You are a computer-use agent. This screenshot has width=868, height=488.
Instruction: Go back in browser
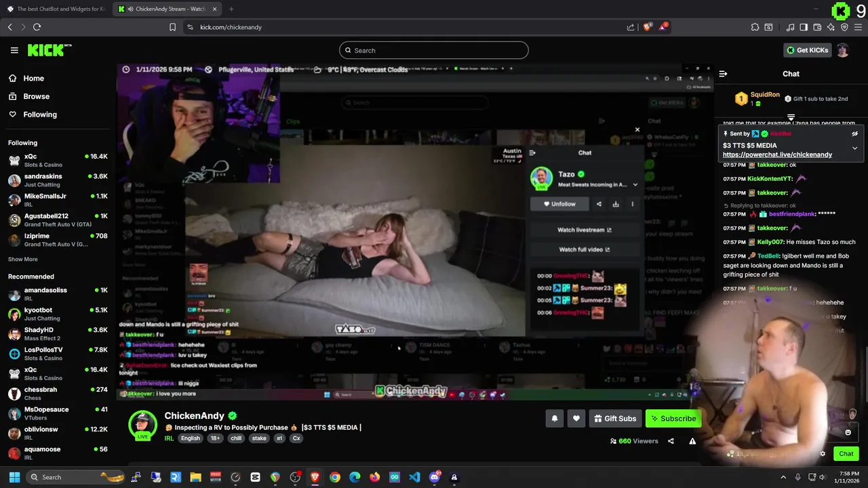(x=10, y=27)
